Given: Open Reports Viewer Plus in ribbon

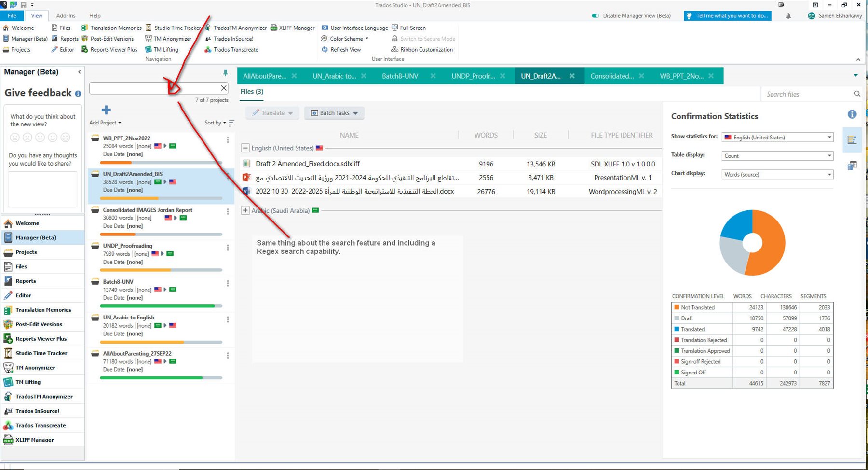Looking at the screenshot, I should (x=109, y=49).
